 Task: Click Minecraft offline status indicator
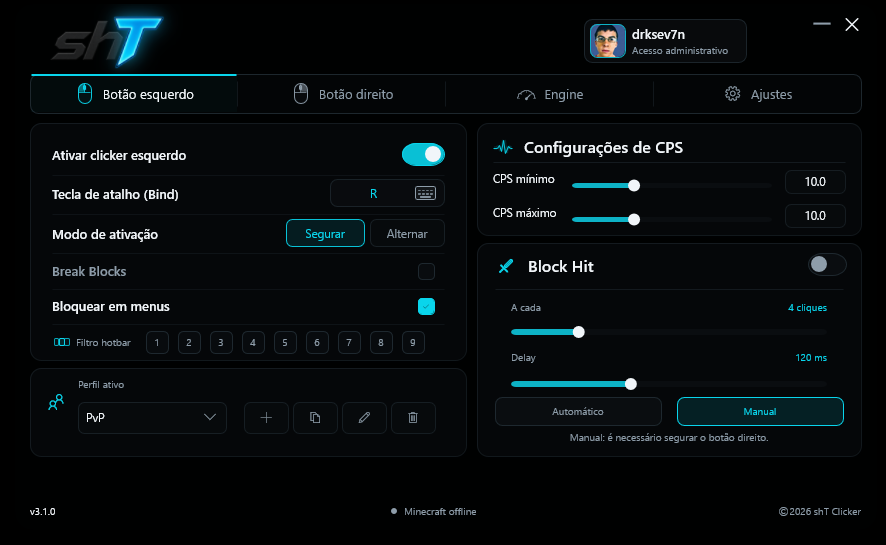[x=434, y=512]
